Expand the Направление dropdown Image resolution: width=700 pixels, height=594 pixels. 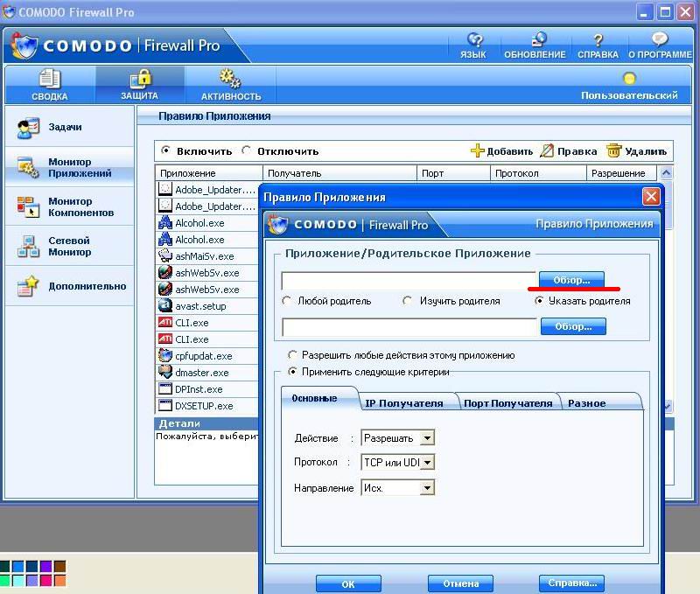point(427,488)
